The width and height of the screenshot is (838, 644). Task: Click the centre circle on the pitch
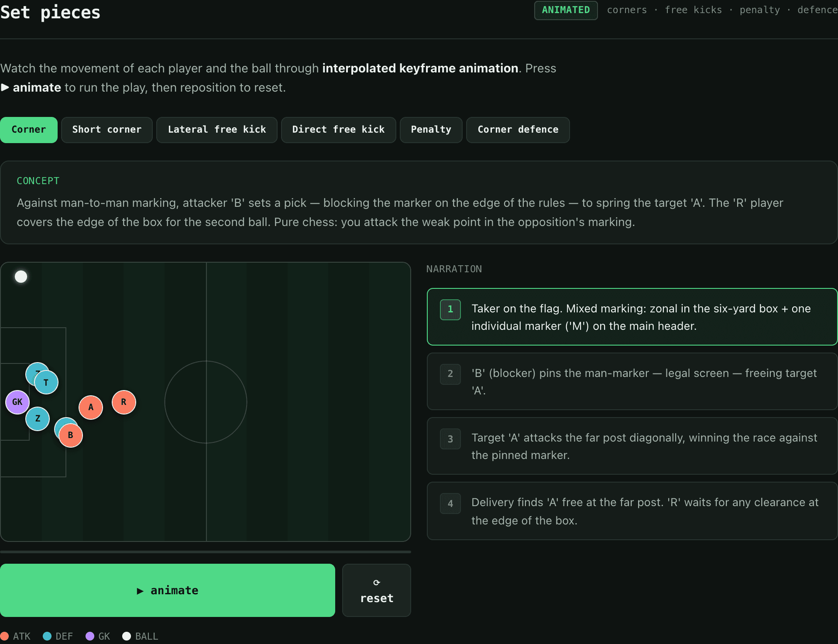206,402
